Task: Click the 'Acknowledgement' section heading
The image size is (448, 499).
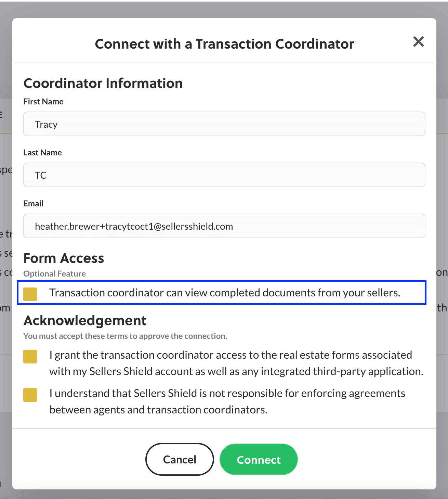Action: [x=85, y=320]
